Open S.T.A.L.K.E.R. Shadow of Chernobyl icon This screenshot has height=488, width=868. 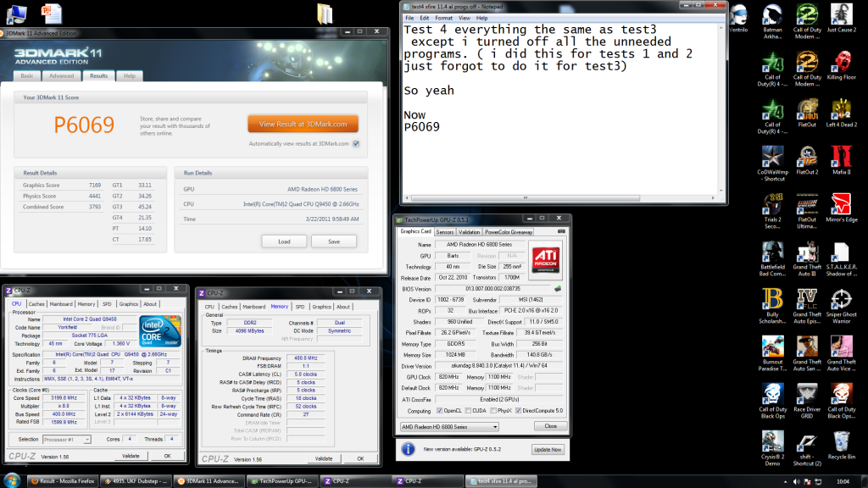(841, 259)
